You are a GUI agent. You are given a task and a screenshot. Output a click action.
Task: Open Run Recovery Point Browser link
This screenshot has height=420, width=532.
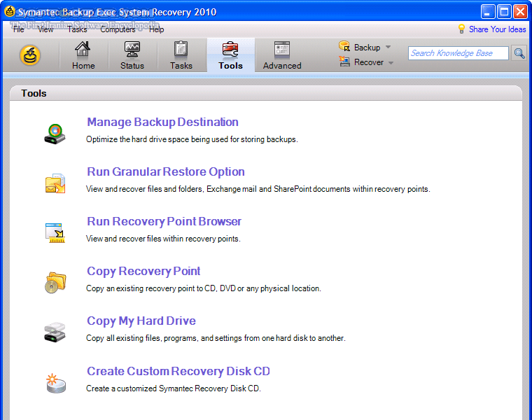click(x=164, y=221)
